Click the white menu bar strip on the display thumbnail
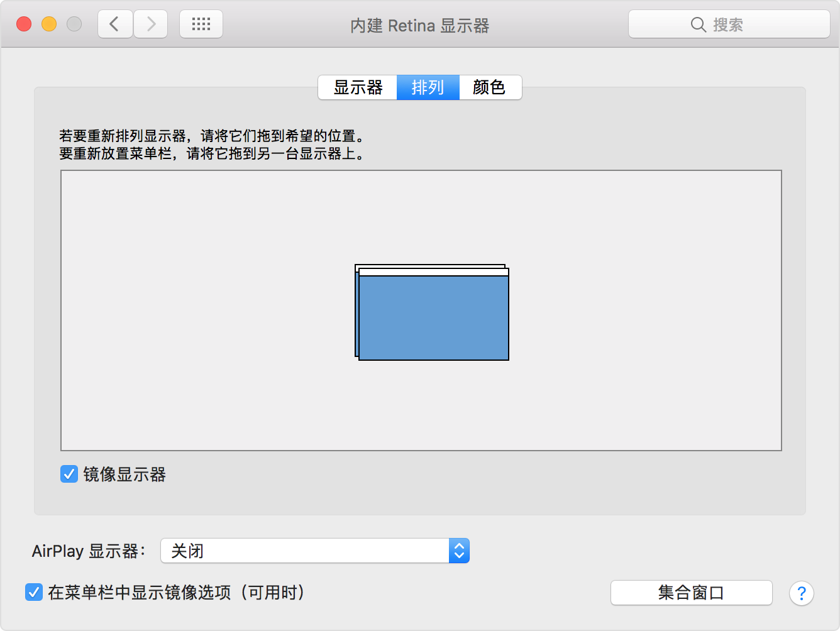The image size is (840, 631). click(x=434, y=272)
